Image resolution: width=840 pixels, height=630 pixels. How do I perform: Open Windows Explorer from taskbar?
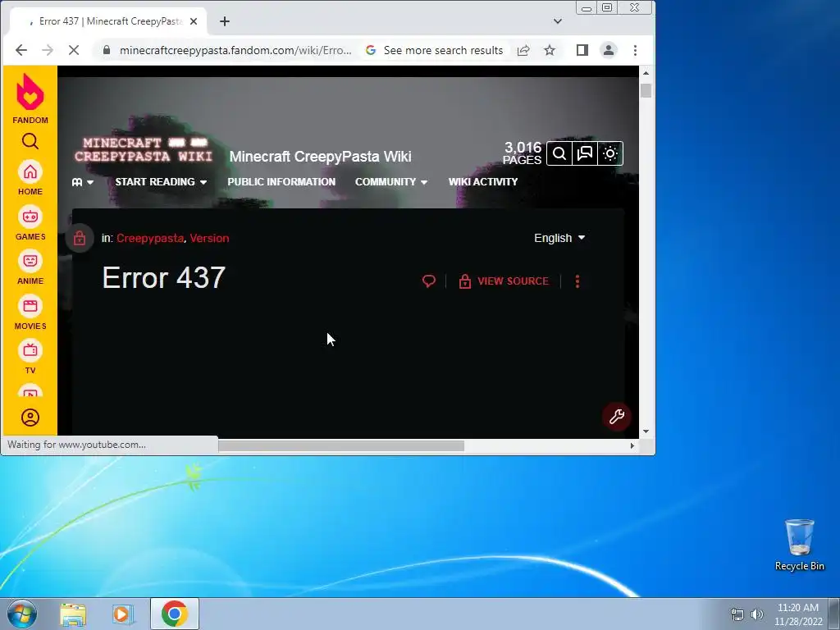[x=73, y=614]
